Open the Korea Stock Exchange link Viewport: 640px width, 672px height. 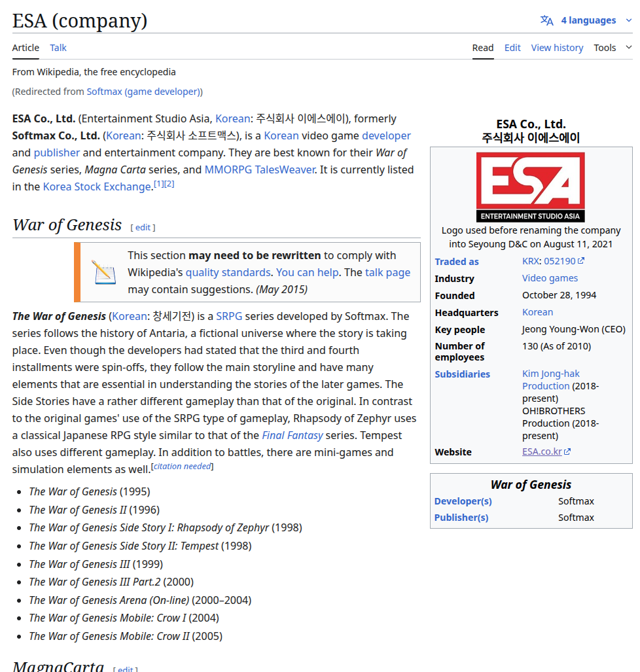pos(97,187)
